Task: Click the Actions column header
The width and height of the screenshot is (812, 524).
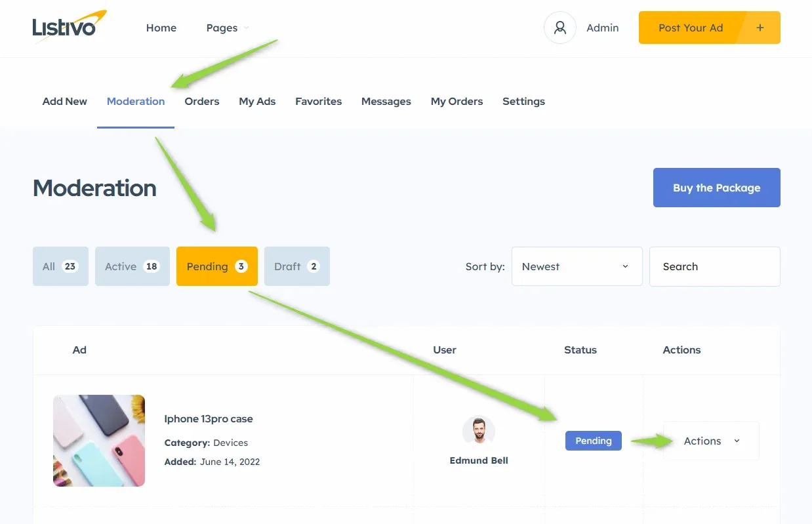Action: tap(682, 350)
